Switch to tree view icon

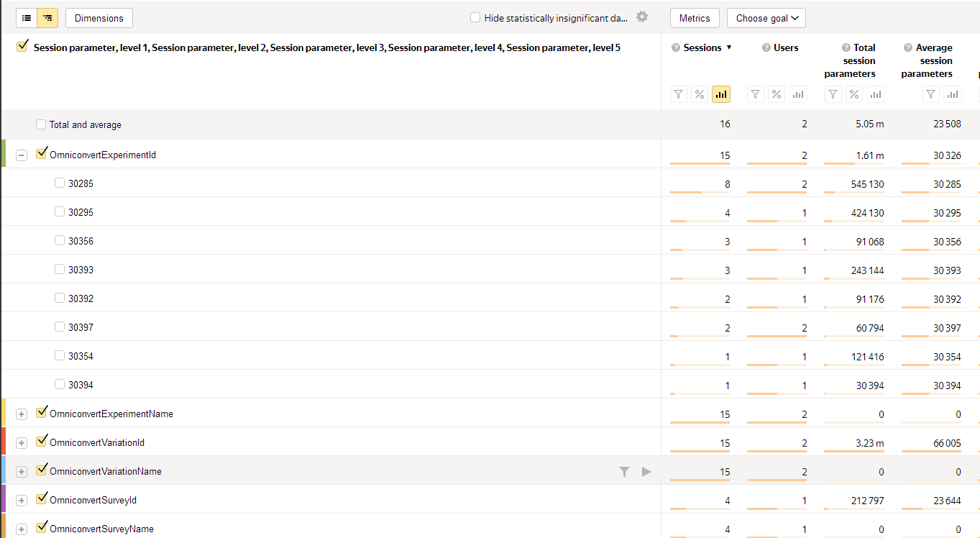click(x=47, y=18)
